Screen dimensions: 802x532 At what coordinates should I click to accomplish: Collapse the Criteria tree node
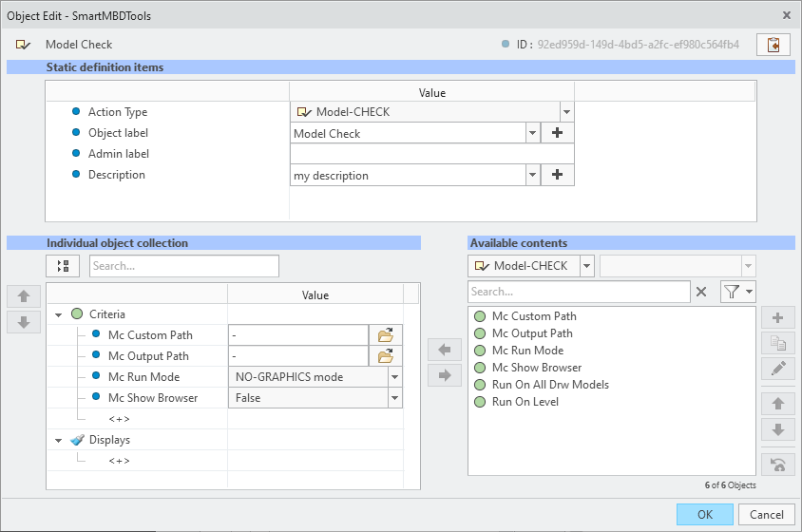pyautogui.click(x=58, y=314)
